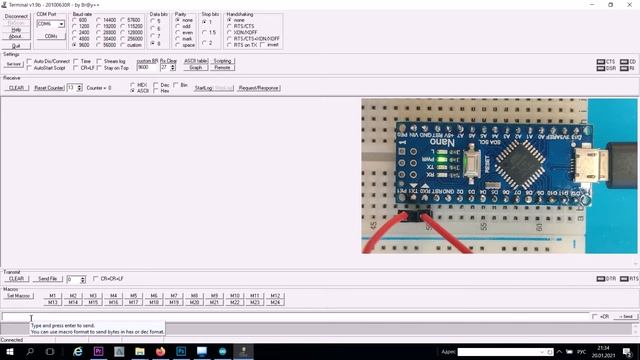Toggle Bin receive checkbox
Image resolution: width=640 pixels, height=360 pixels.
[x=176, y=85]
